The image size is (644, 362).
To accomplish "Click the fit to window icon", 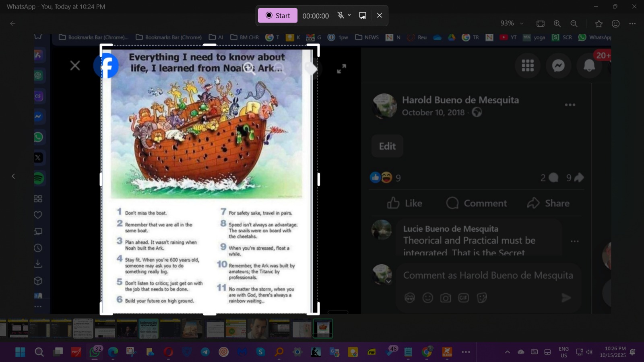I will [x=541, y=24].
